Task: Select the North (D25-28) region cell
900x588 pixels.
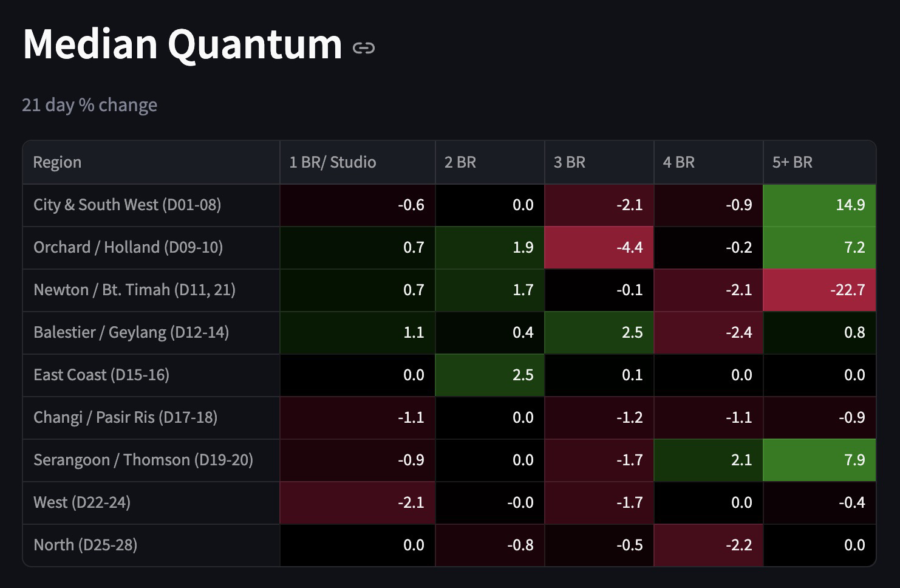Action: pyautogui.click(x=85, y=545)
